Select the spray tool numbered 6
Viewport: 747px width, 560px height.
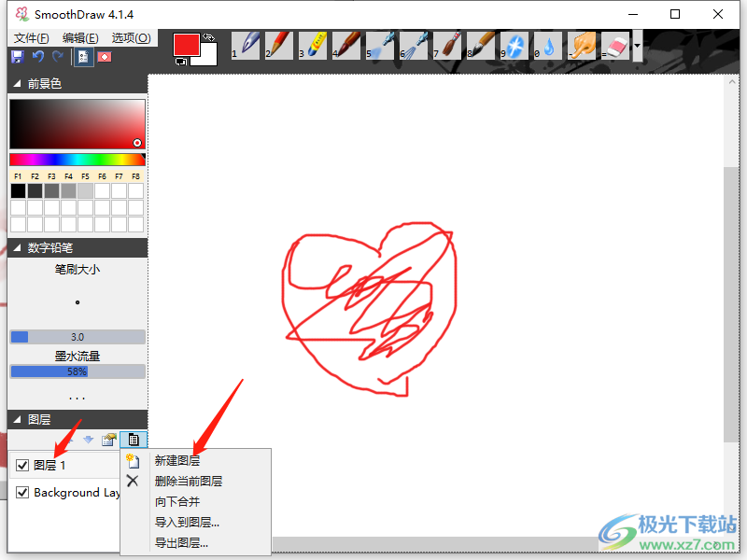414,46
